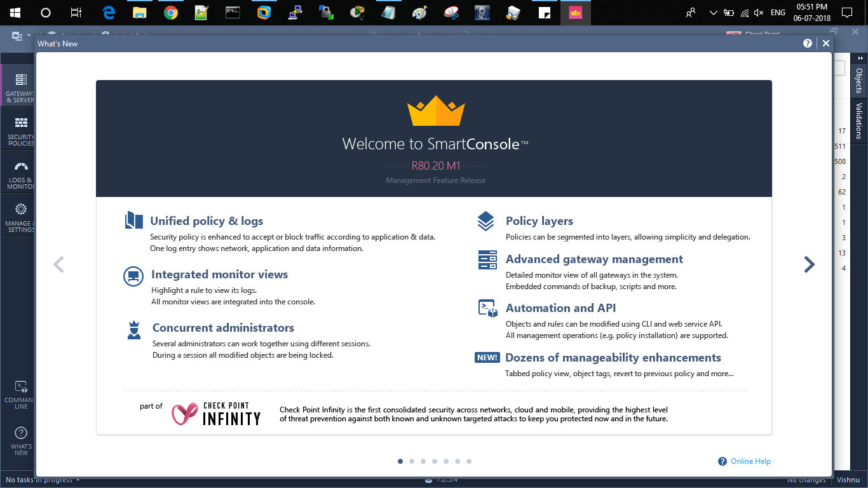Select the fourth slide indicator dot
868x488 pixels.
pyautogui.click(x=435, y=461)
